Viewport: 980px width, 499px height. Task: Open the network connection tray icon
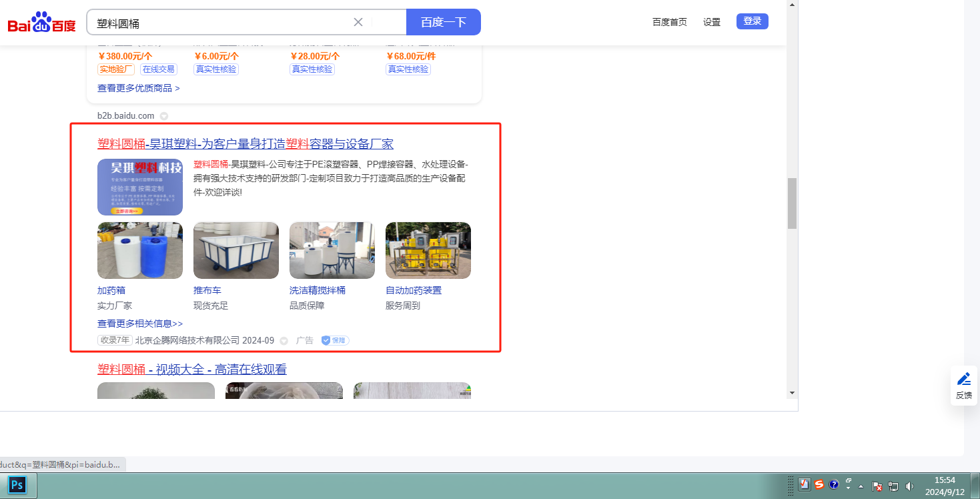click(893, 486)
